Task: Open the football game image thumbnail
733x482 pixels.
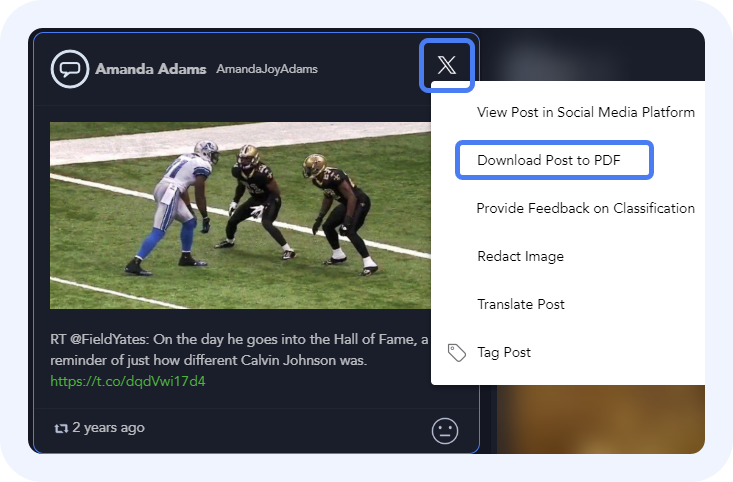Action: [240, 216]
